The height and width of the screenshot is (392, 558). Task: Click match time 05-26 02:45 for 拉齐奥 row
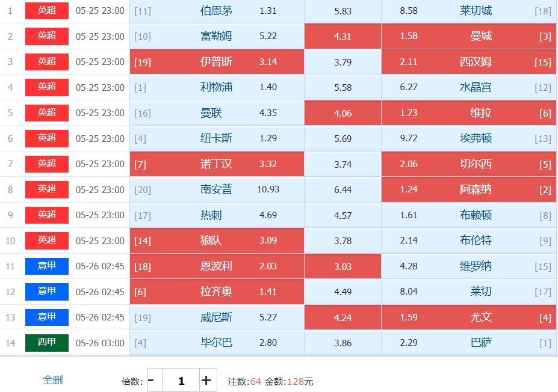(x=100, y=292)
